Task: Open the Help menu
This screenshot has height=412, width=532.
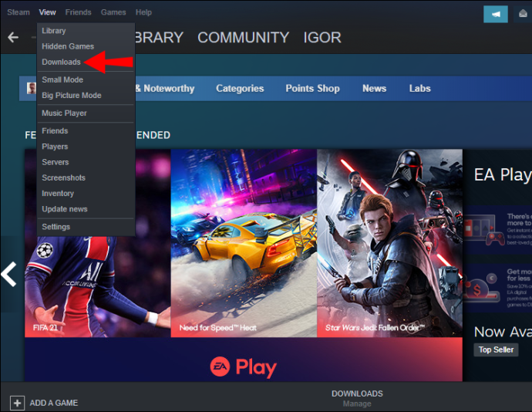Action: [143, 12]
